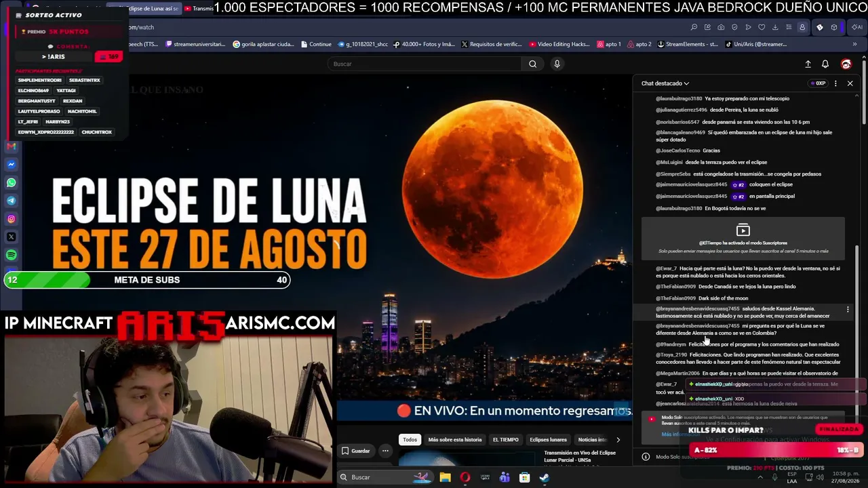The image size is (868, 488).
Task: Open the browser downloads icon
Action: point(775,27)
